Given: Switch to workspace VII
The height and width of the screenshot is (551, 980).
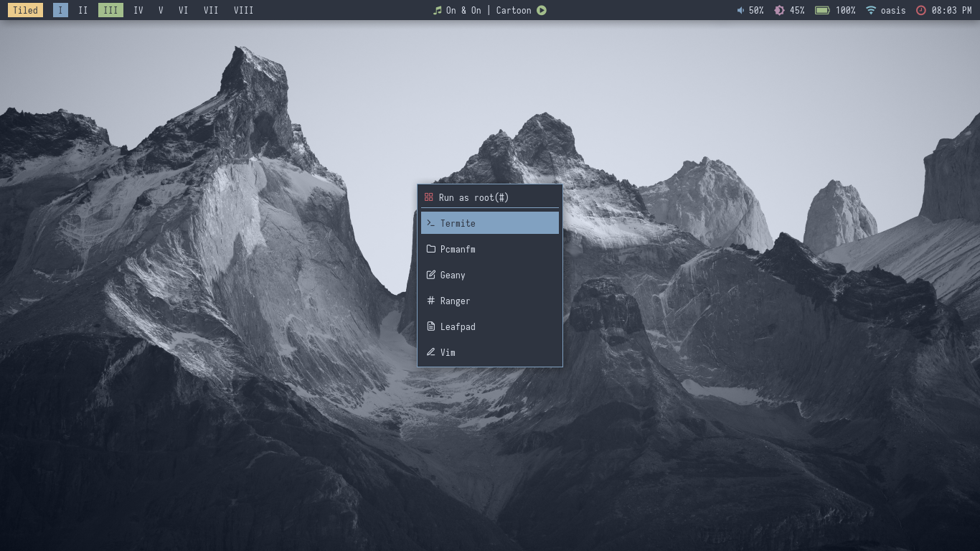Looking at the screenshot, I should point(211,10).
